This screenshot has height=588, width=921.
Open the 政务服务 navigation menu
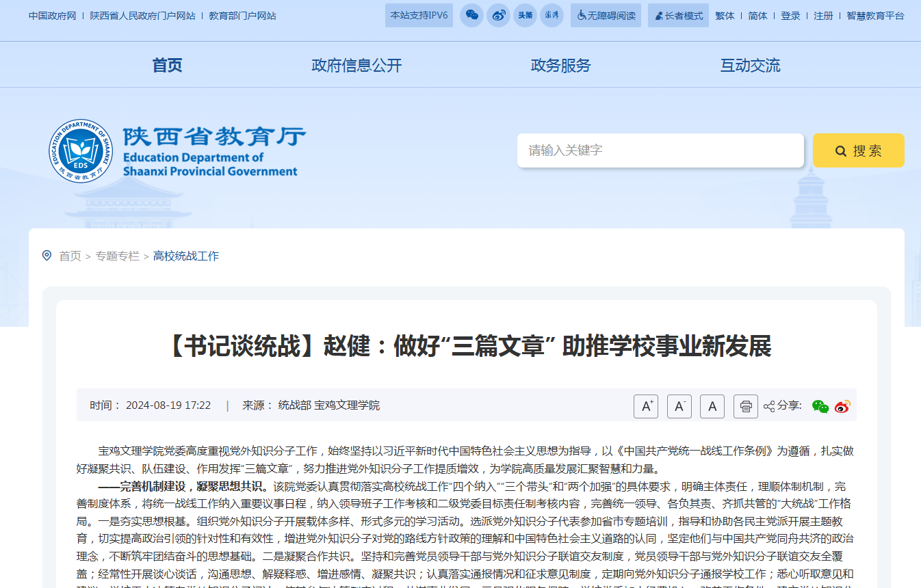click(x=560, y=66)
